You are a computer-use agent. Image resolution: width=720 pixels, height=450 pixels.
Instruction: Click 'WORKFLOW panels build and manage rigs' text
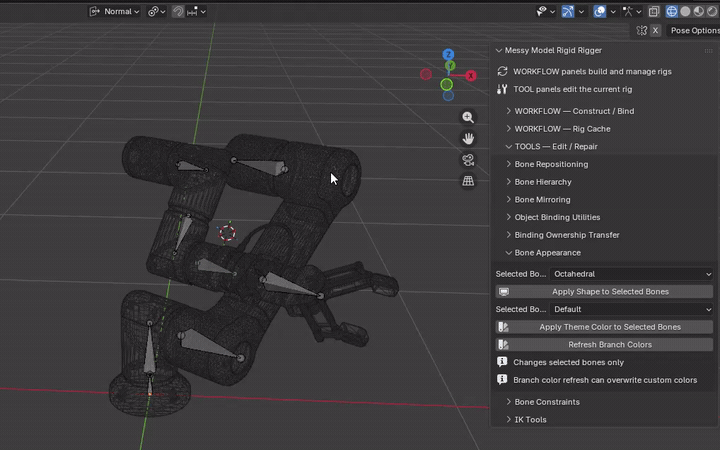coord(592,72)
